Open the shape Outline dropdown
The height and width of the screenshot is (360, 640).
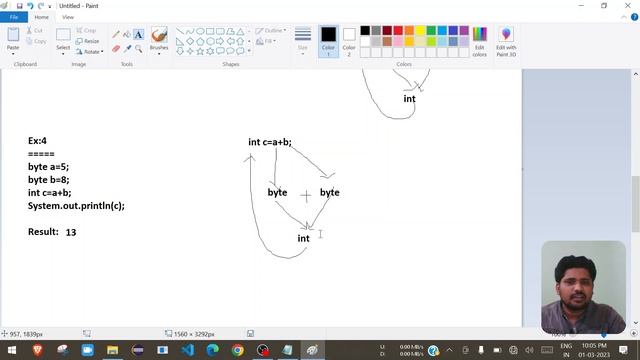coord(271,31)
